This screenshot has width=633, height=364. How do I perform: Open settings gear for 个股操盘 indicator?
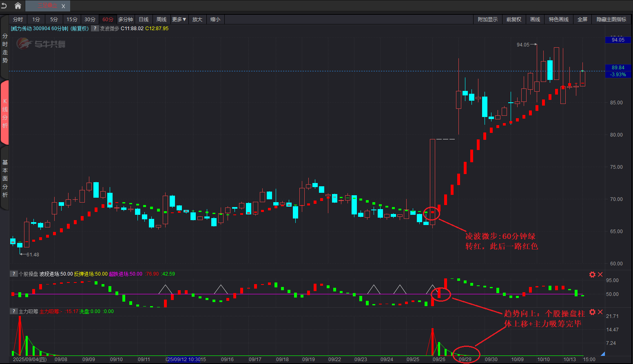(x=592, y=274)
